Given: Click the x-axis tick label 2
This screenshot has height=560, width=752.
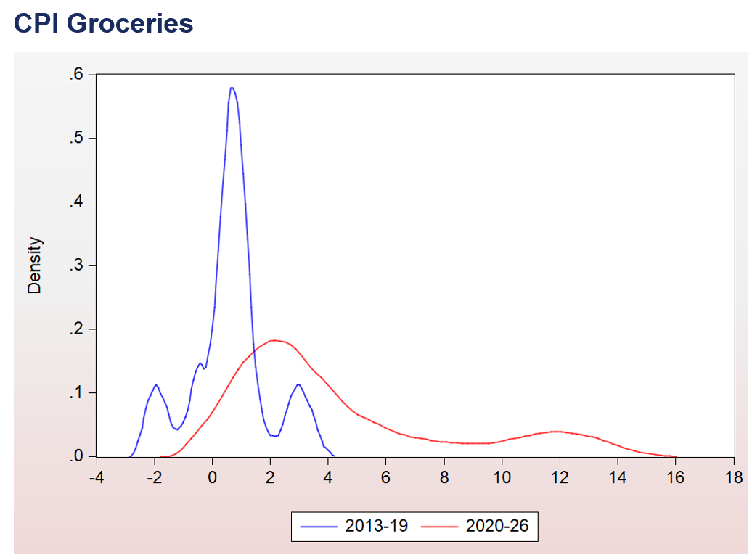Looking at the screenshot, I should [270, 477].
